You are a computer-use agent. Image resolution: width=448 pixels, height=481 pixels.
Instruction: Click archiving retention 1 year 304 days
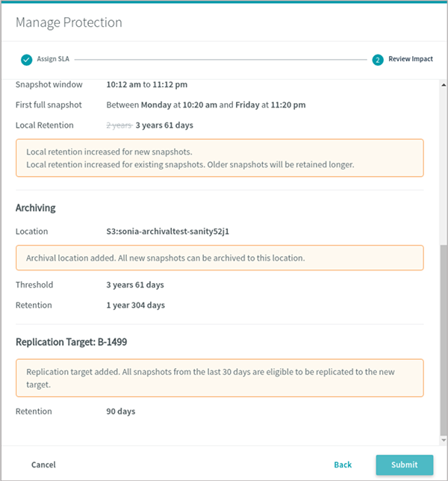pyautogui.click(x=135, y=305)
